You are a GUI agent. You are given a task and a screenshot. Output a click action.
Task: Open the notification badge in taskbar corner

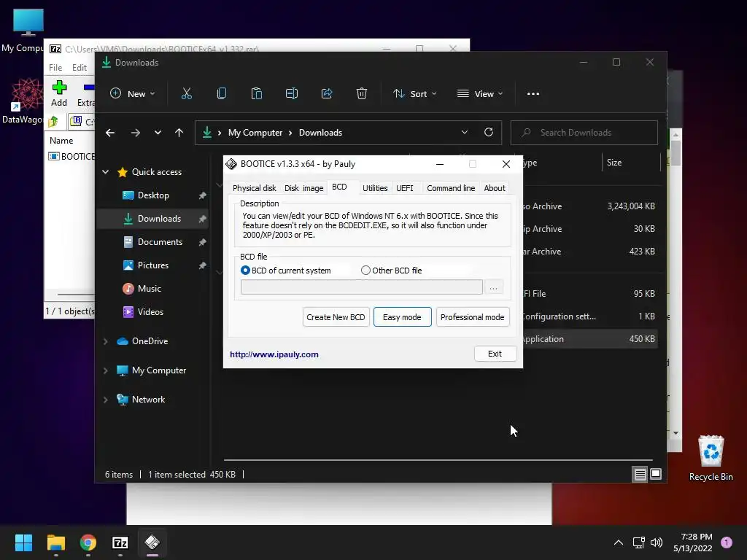[727, 542]
